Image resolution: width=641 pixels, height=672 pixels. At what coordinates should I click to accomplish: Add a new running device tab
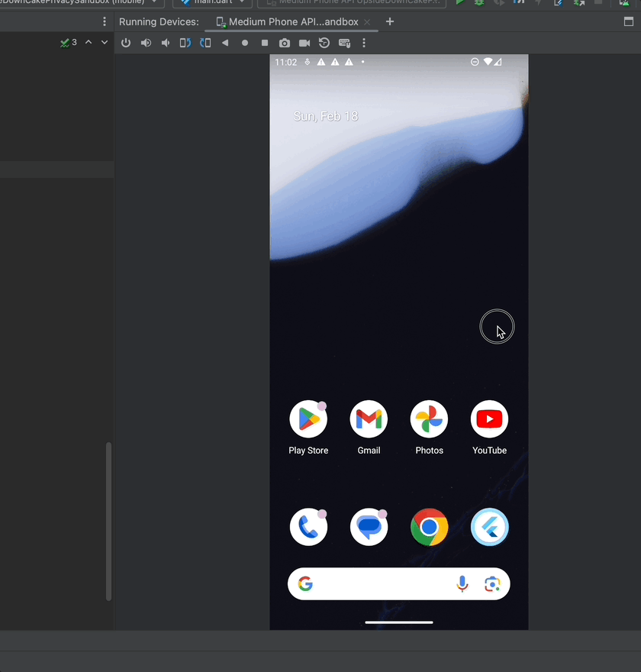[390, 21]
